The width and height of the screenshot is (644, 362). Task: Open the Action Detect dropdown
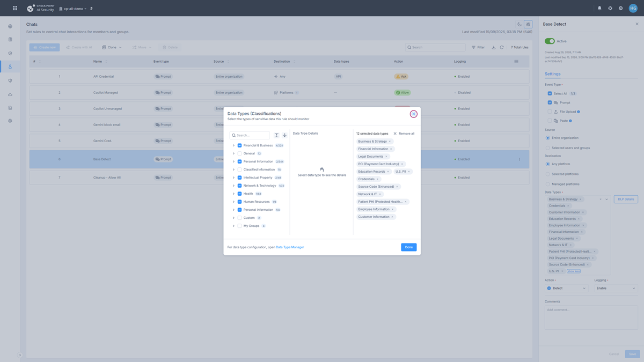[566, 288]
